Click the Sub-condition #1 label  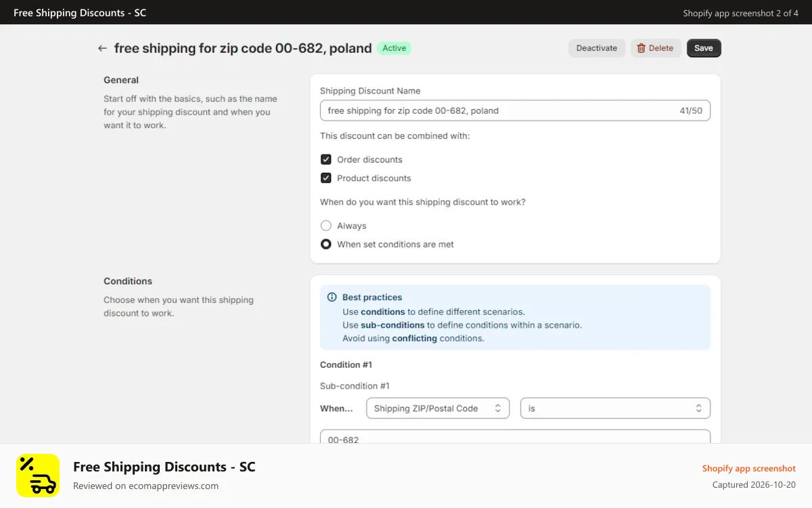coord(355,386)
